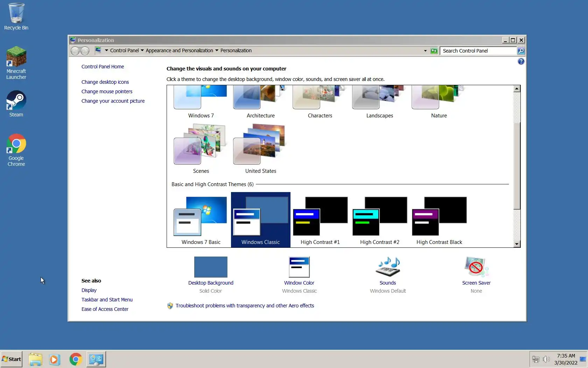Viewport: 588px width, 368px height.
Task: Click the Search Control Panel field
Action: (x=478, y=51)
